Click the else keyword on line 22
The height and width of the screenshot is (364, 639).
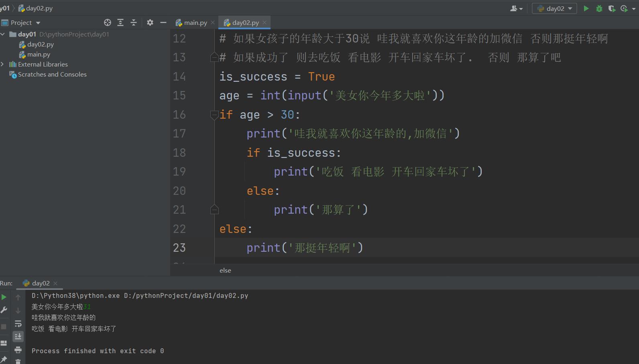click(x=233, y=229)
